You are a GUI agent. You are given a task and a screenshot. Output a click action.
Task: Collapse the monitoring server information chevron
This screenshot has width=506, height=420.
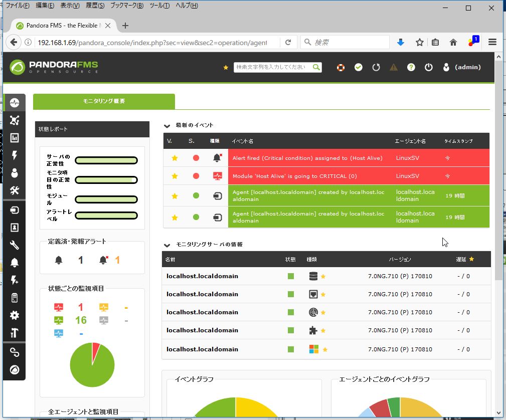[167, 245]
